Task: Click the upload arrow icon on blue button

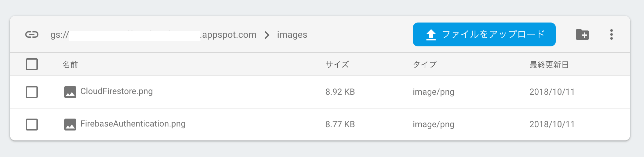Action: click(x=431, y=34)
